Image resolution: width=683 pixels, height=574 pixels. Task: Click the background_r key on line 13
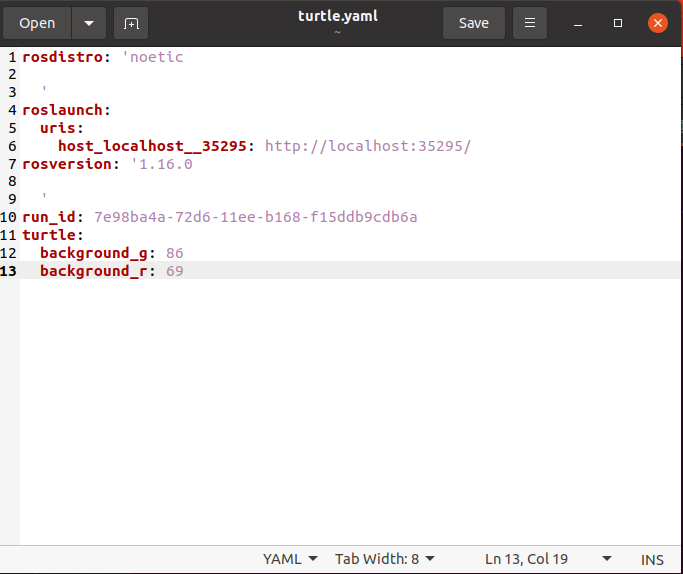[94, 271]
